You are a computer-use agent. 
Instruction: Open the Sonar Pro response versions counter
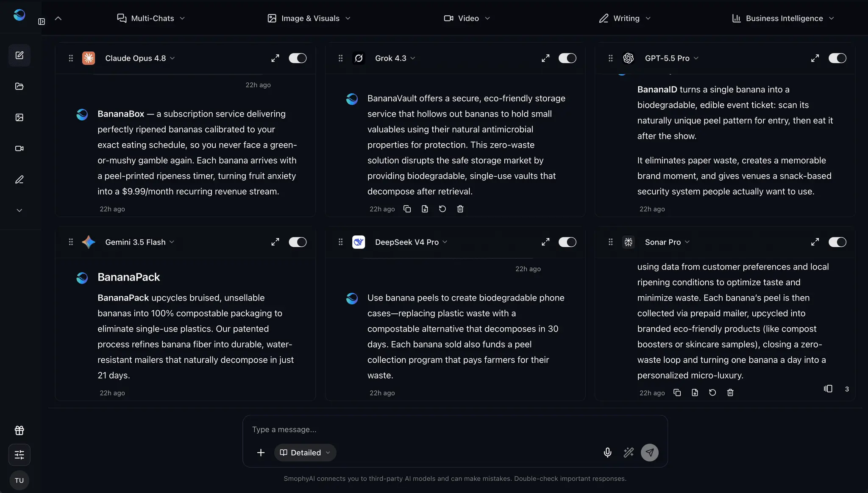(836, 389)
